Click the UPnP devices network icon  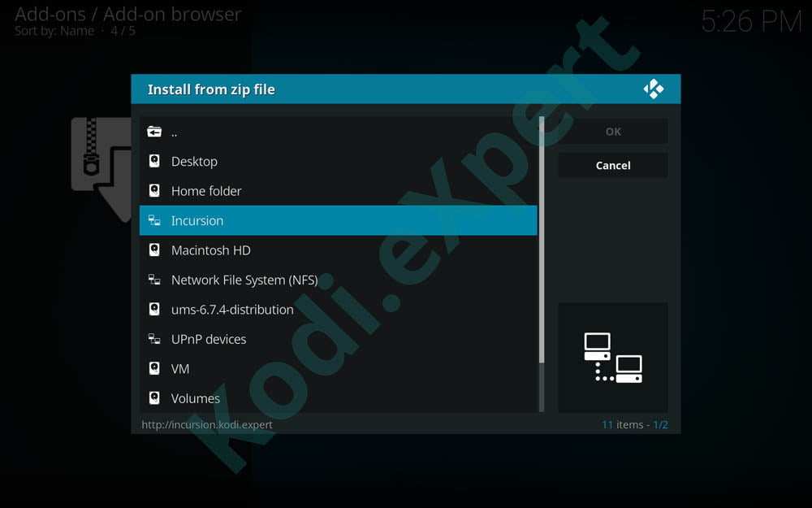click(154, 339)
